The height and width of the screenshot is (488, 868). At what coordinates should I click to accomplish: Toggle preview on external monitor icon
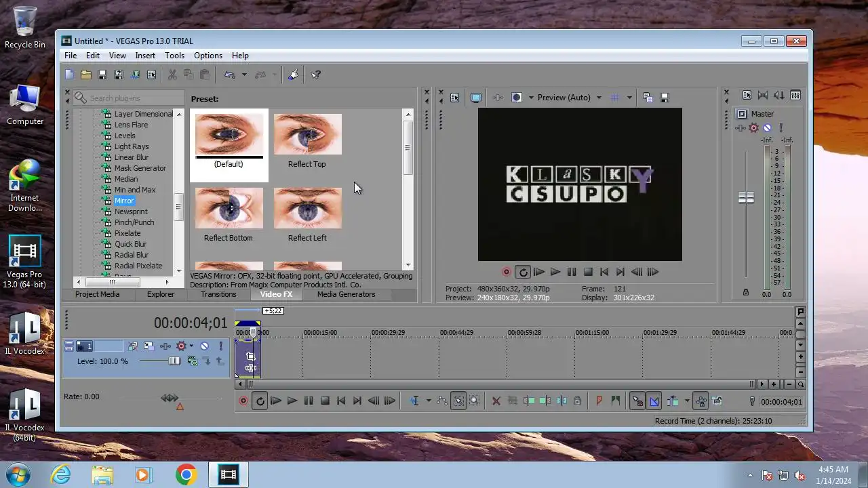tap(476, 98)
